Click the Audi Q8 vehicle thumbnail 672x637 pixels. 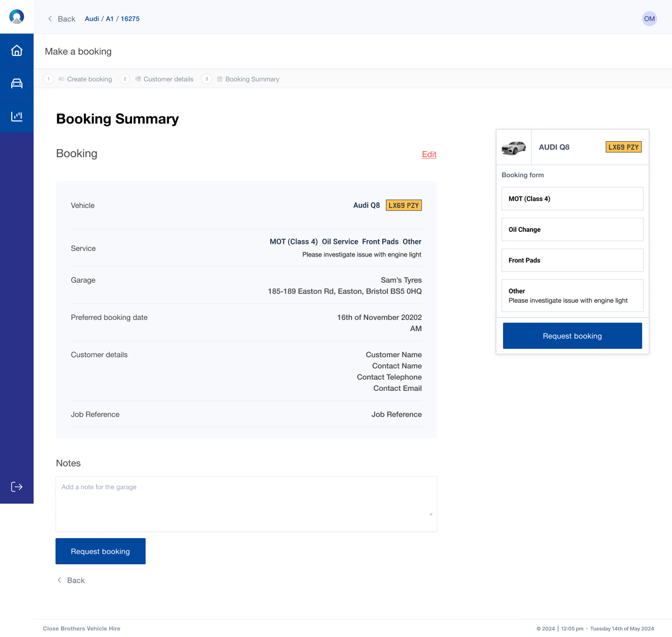tap(513, 147)
